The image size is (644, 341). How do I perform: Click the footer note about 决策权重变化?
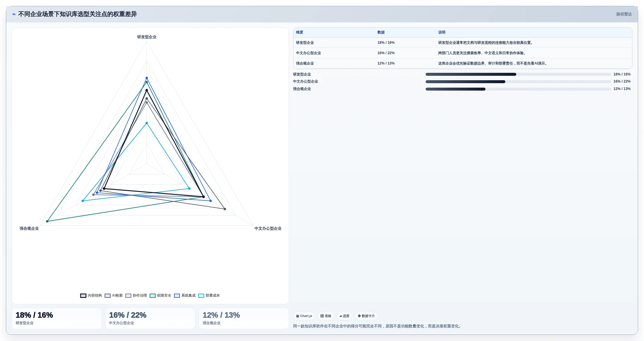(x=377, y=326)
